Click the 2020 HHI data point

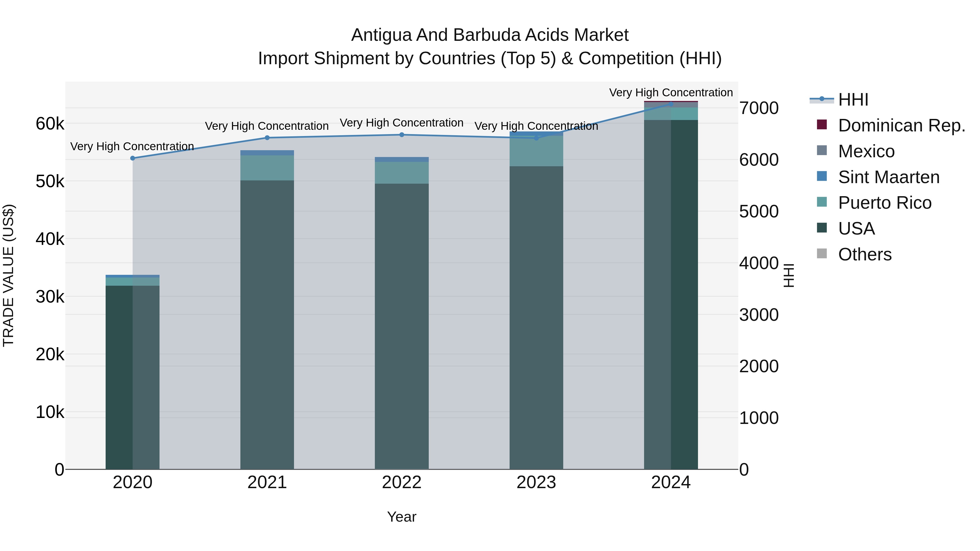tap(132, 158)
